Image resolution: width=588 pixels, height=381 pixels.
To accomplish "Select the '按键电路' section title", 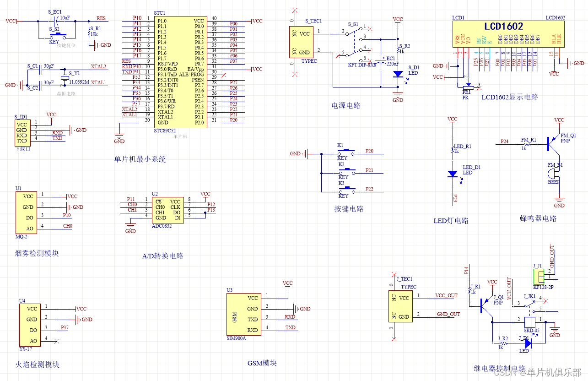I will tap(349, 209).
